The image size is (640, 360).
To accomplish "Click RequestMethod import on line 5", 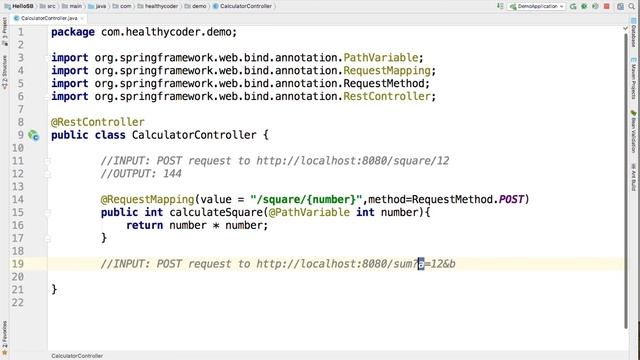I will [384, 84].
